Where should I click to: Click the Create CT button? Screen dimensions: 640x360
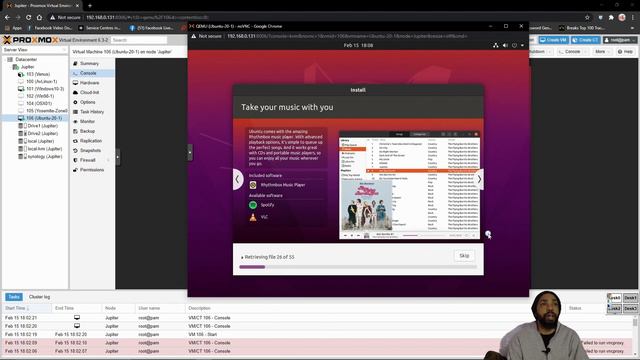pyautogui.click(x=585, y=40)
